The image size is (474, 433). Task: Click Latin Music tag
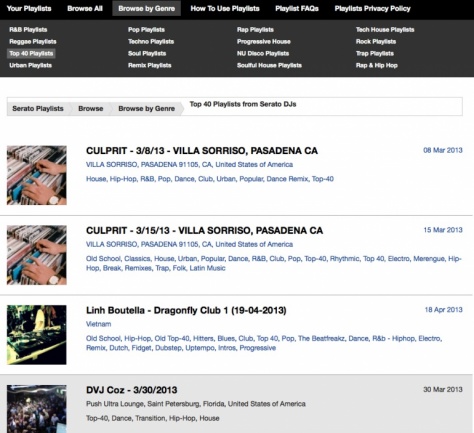[x=207, y=268]
